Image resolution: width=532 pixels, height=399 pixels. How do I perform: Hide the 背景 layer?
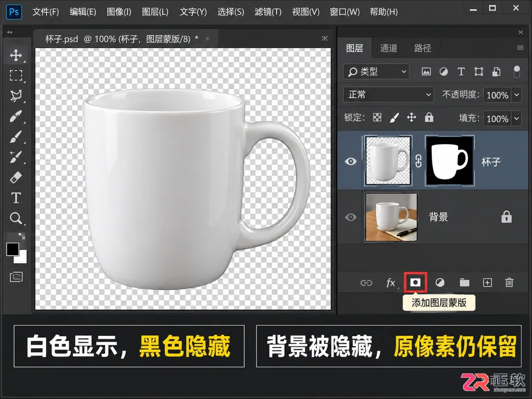351,217
